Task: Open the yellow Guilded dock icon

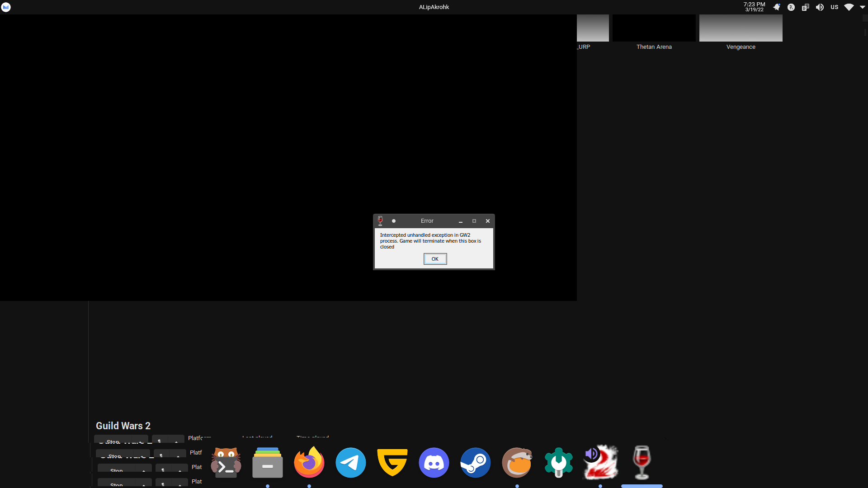Action: (x=392, y=463)
